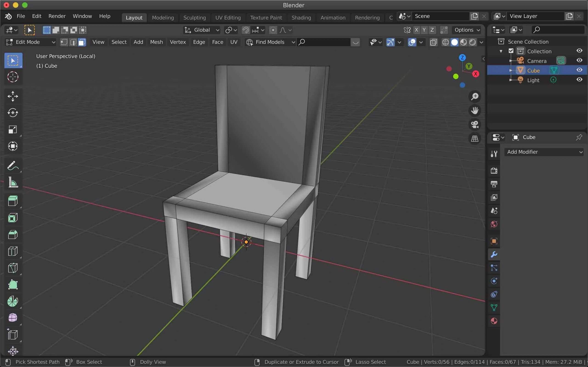Activate the Move tool
588x367 pixels.
click(13, 96)
